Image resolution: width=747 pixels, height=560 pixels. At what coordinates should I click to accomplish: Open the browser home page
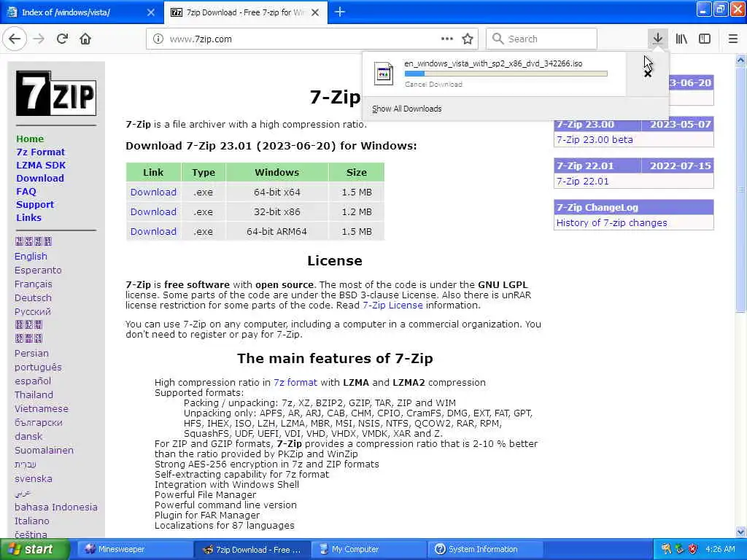click(85, 39)
